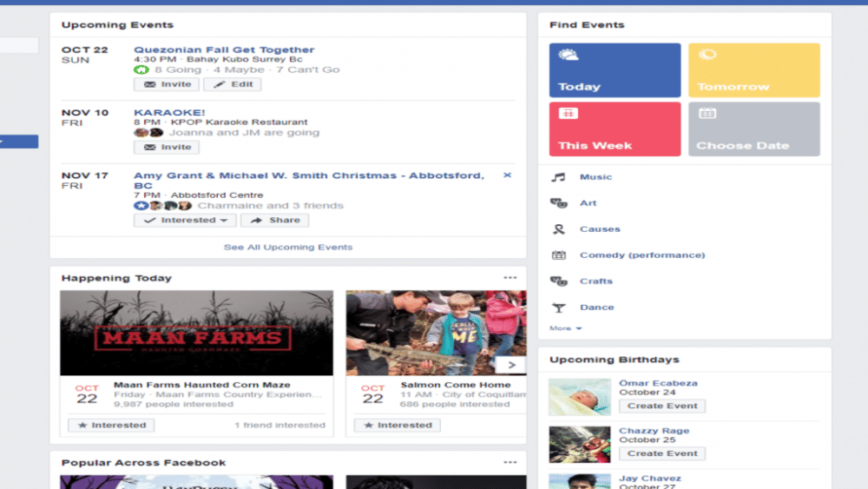Dismiss the Amy Grant event with X
Image resolution: width=868 pixels, height=489 pixels.
pyautogui.click(x=508, y=175)
